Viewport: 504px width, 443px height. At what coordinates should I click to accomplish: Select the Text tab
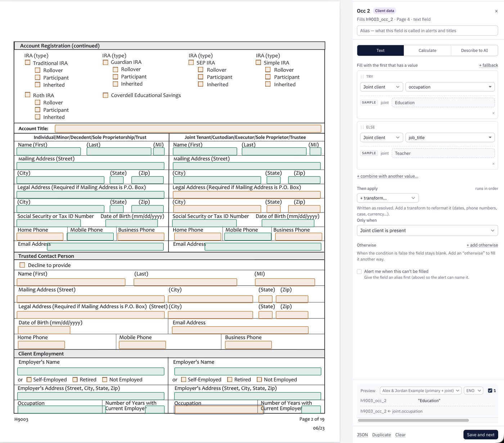click(x=381, y=50)
